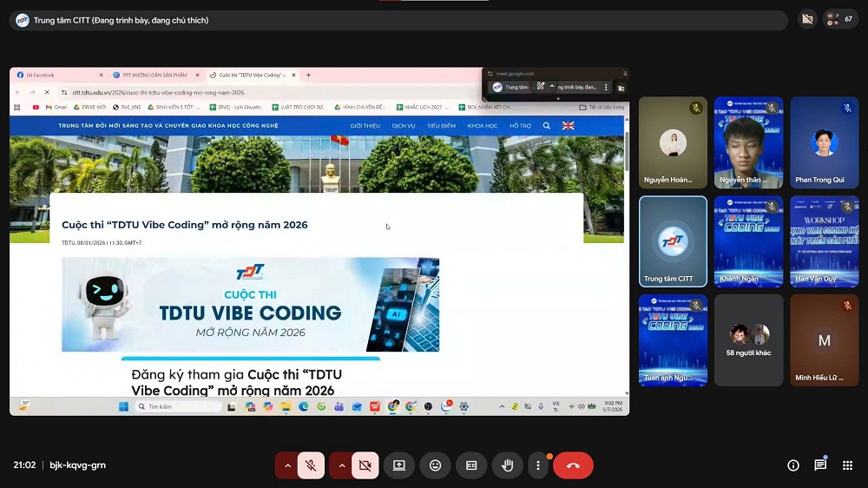Switch language via UK flag icon
This screenshot has height=488, width=868.
[568, 126]
